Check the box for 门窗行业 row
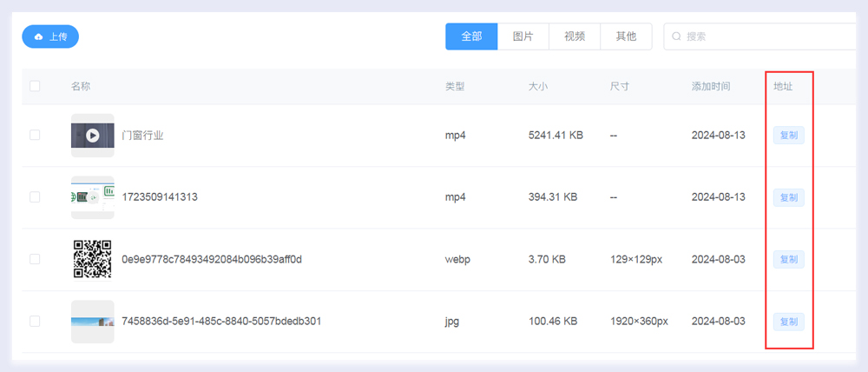Image resolution: width=868 pixels, height=372 pixels. (x=35, y=135)
